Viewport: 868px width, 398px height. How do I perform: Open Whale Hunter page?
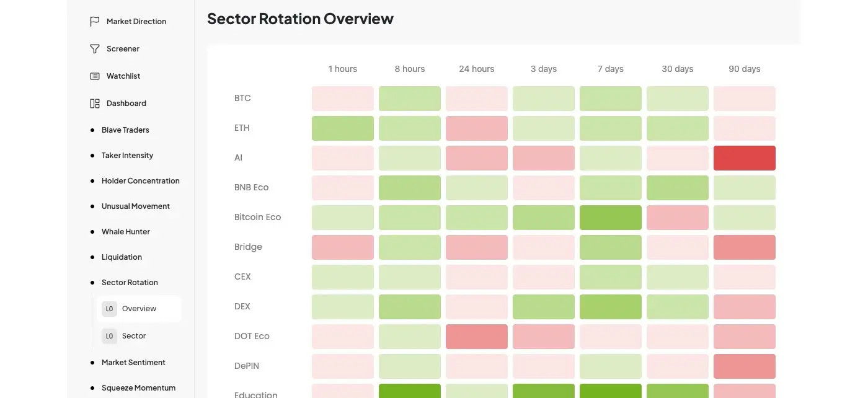click(x=125, y=232)
